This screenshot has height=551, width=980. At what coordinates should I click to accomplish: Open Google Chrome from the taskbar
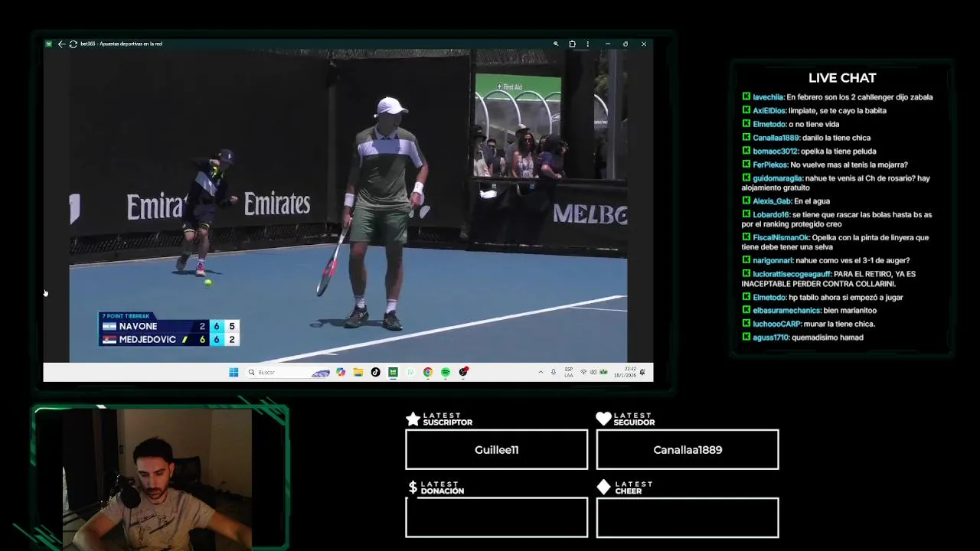428,372
